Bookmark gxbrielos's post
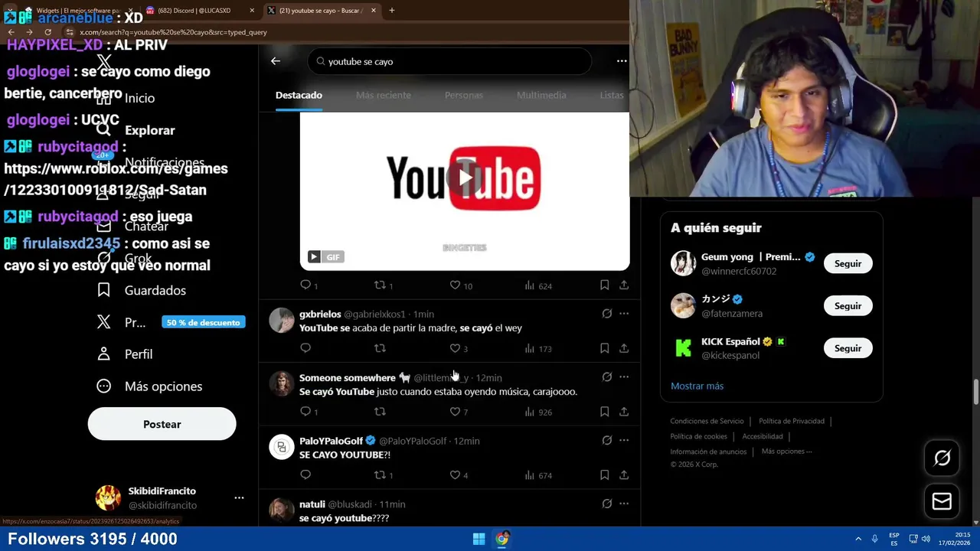Screen dimensions: 980x551 604,348
